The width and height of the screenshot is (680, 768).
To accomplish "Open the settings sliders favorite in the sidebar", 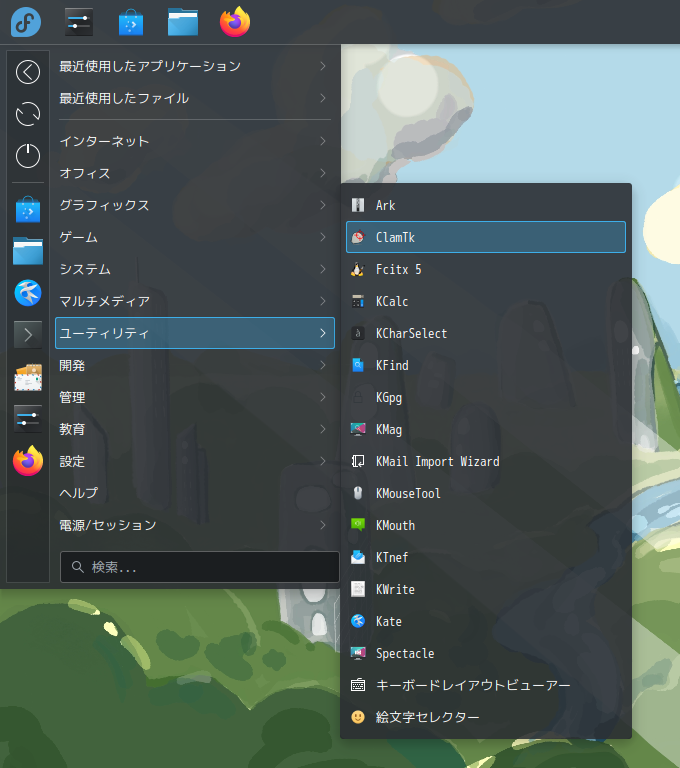I will [x=28, y=419].
